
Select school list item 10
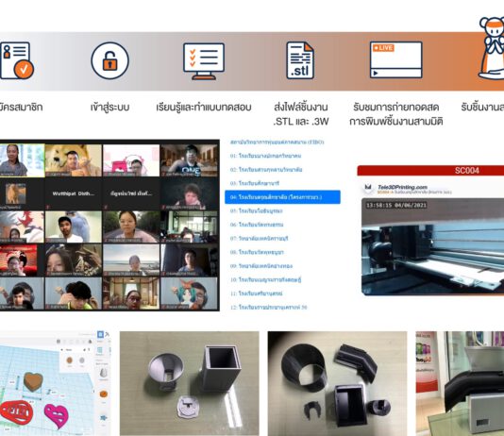point(266,280)
